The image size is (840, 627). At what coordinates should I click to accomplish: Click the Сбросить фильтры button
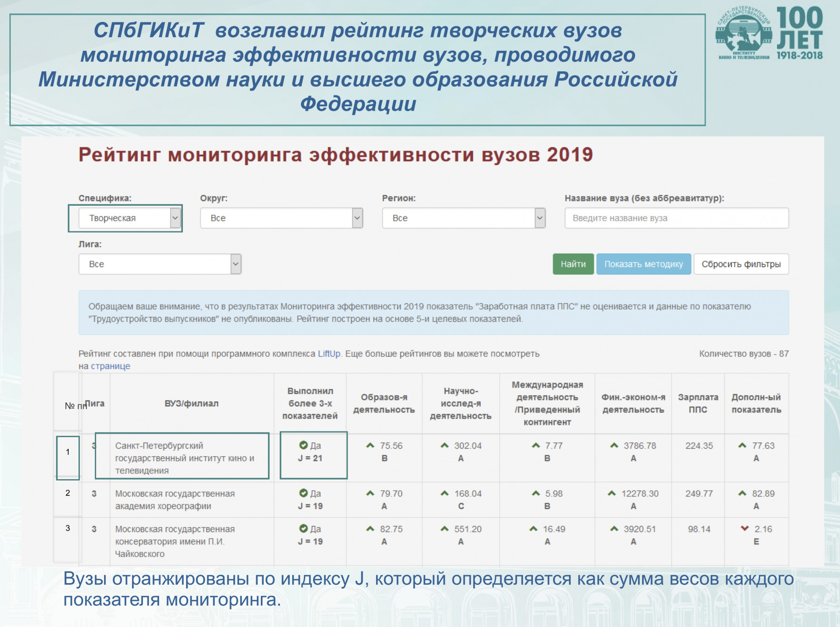click(741, 264)
